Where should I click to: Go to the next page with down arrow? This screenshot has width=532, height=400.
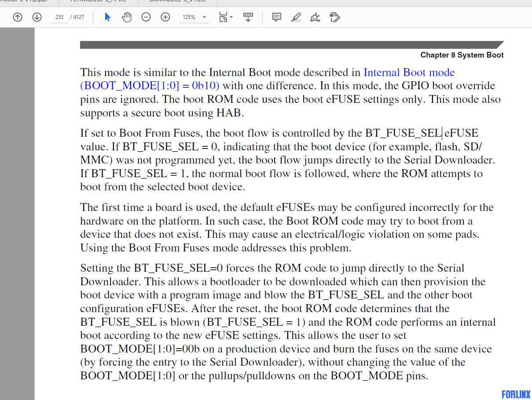pyautogui.click(x=37, y=18)
